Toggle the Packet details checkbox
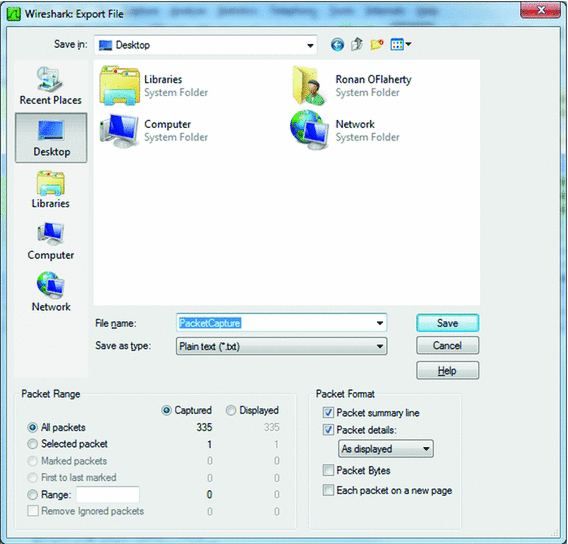The width and height of the screenshot is (568, 544). tap(328, 430)
